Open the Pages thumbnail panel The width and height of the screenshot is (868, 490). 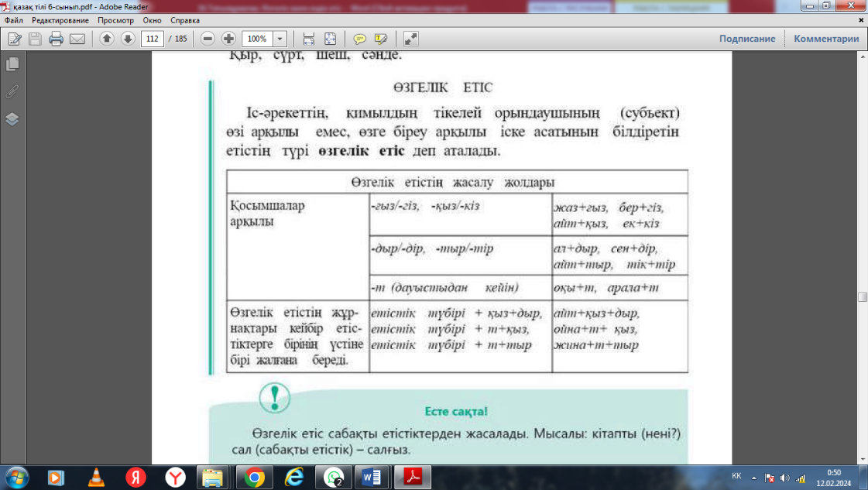[10, 66]
